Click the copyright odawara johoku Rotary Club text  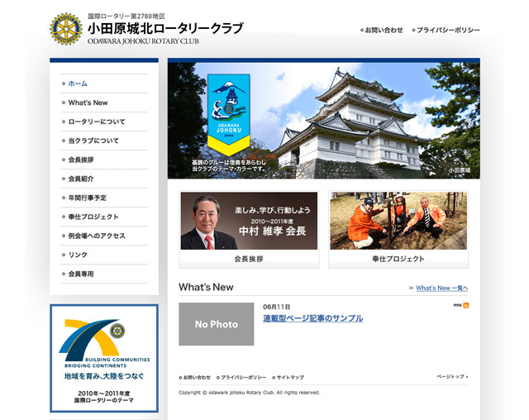(250, 393)
